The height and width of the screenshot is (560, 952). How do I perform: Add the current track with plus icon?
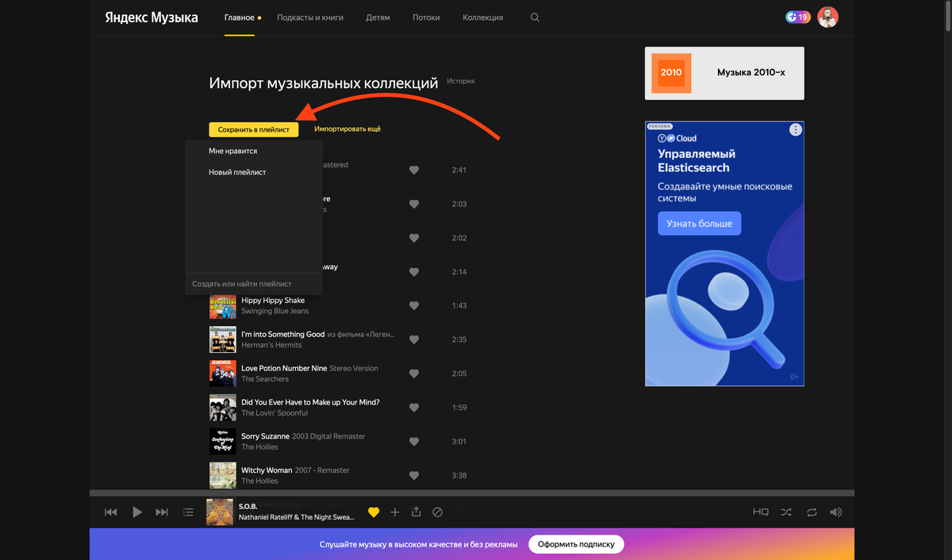395,512
